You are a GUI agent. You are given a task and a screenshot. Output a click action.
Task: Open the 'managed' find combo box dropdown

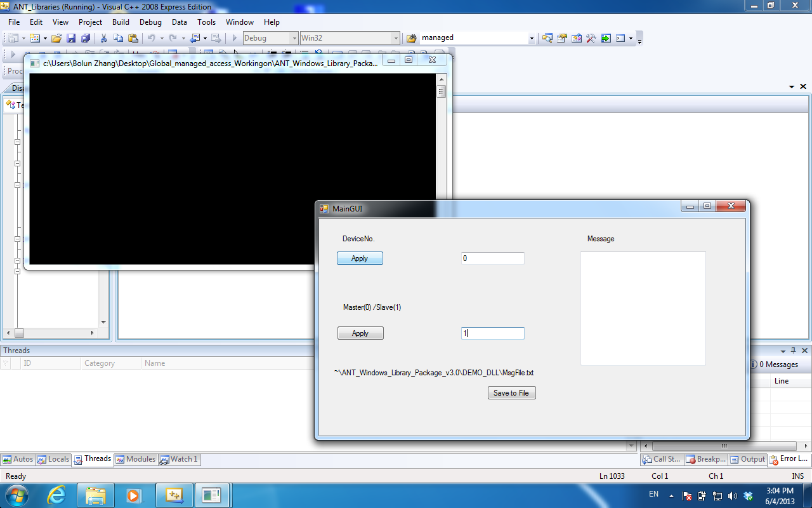point(532,38)
